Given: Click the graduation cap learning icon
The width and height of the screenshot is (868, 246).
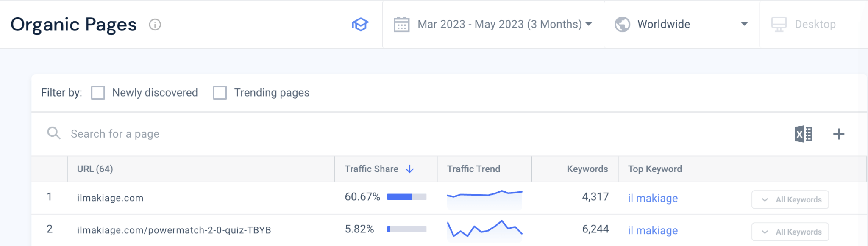Looking at the screenshot, I should point(360,25).
